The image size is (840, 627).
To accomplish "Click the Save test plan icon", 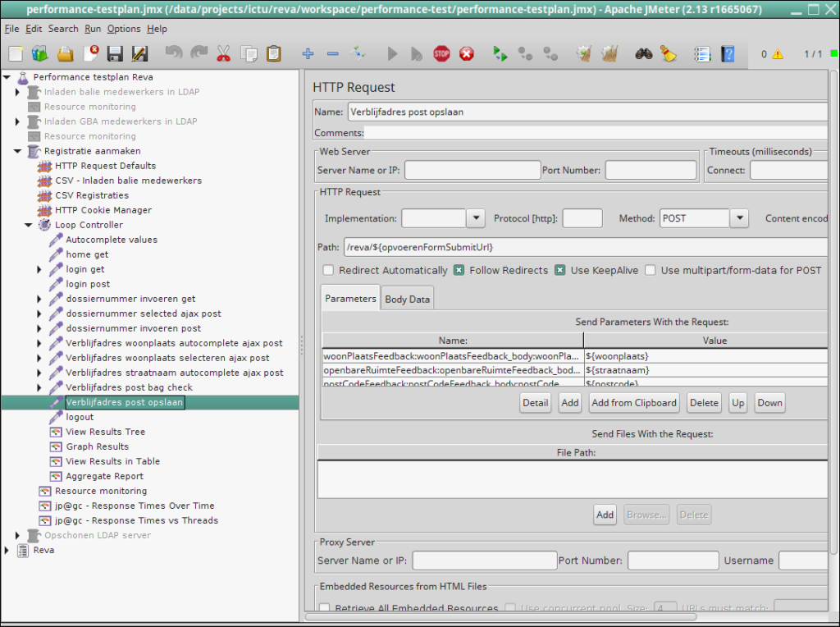I will [115, 54].
